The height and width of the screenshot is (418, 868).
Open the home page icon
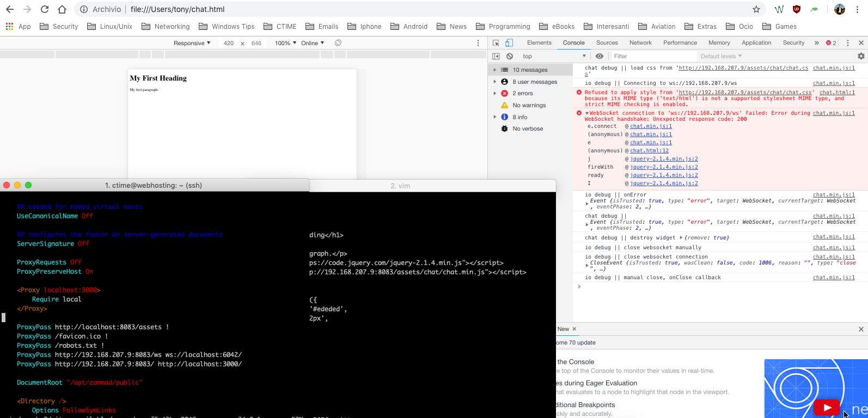62,9
